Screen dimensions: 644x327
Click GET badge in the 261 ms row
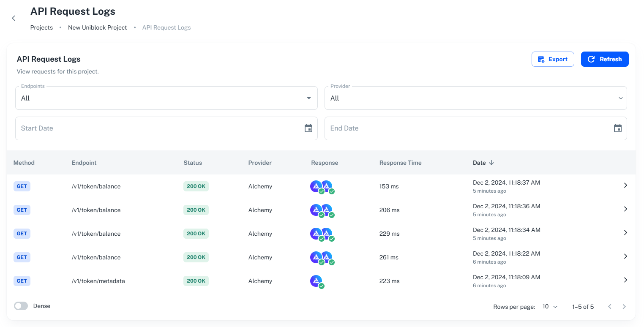22,257
